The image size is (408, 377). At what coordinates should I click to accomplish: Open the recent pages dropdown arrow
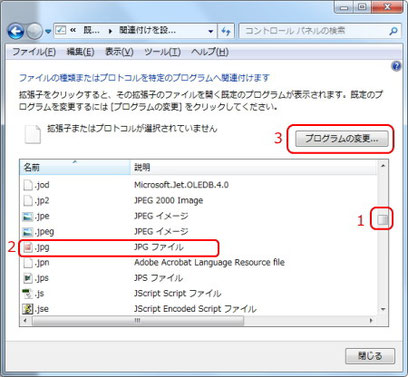pos(48,31)
